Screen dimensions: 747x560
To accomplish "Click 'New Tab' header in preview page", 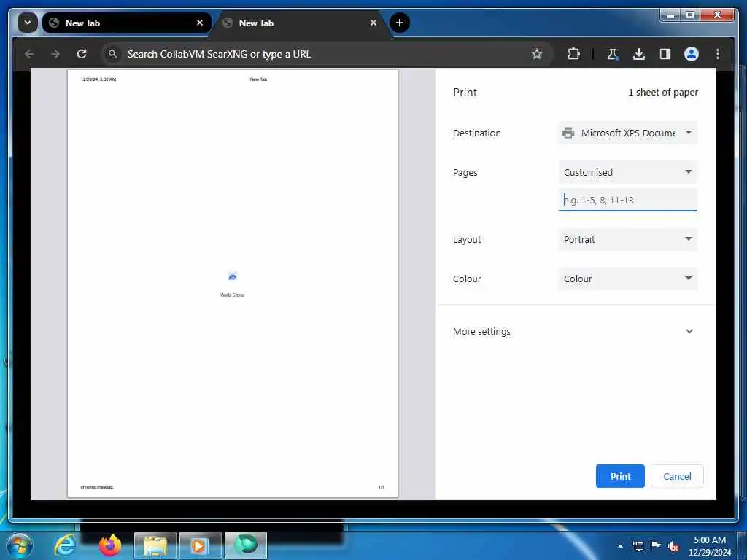I will tap(259, 79).
